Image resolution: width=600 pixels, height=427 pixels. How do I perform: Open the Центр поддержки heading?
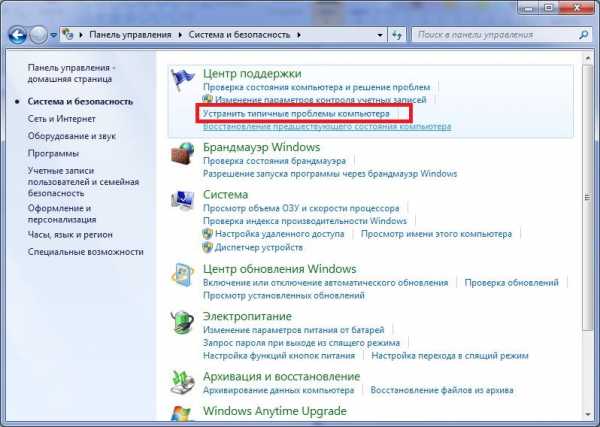coord(252,73)
